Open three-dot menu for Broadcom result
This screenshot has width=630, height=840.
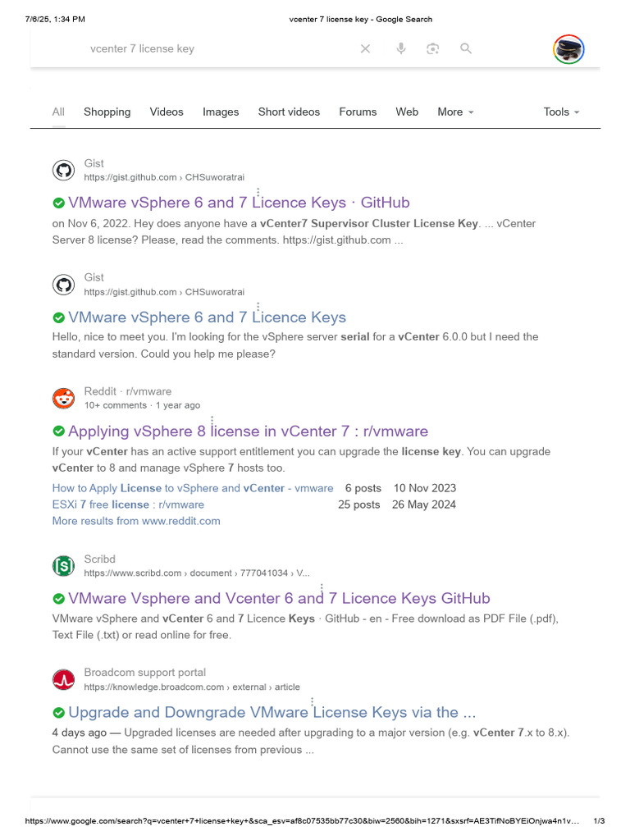[x=312, y=704]
